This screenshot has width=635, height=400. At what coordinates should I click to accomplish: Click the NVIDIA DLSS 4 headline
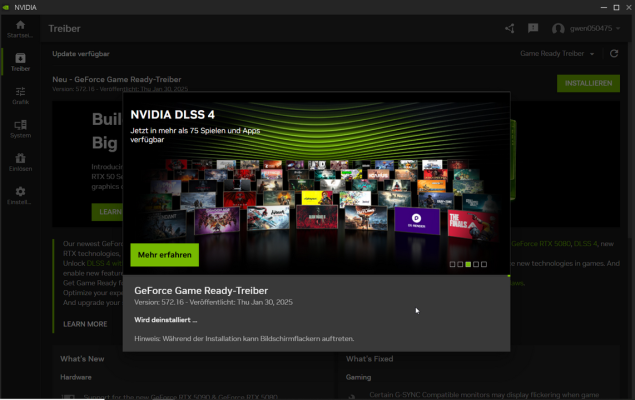[173, 115]
